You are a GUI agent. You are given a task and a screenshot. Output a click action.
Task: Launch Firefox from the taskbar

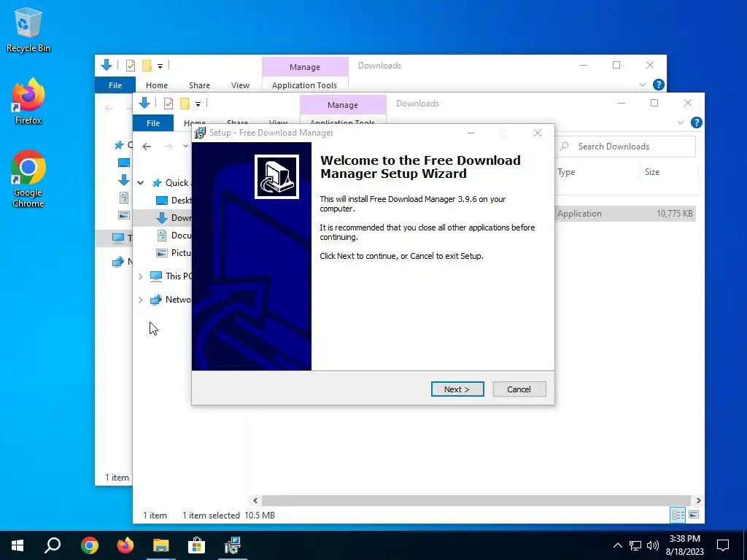[125, 545]
